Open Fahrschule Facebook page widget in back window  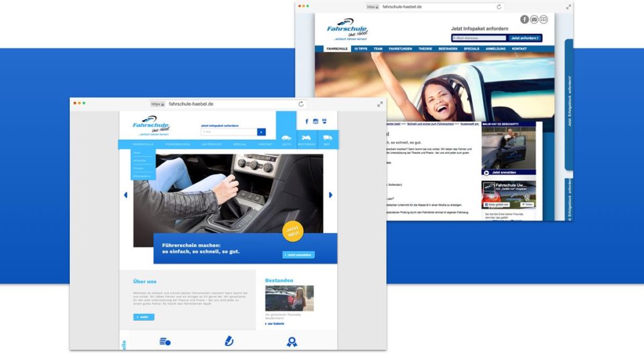[509, 194]
